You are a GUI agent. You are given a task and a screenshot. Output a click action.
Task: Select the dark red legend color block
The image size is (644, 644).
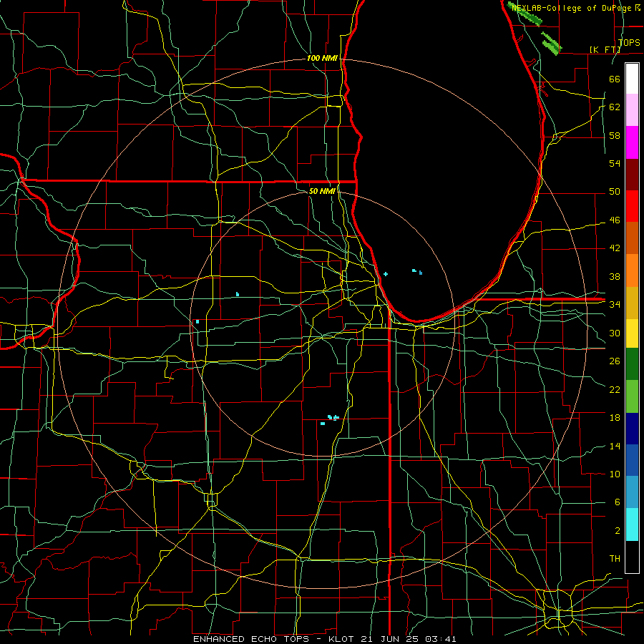point(632,175)
